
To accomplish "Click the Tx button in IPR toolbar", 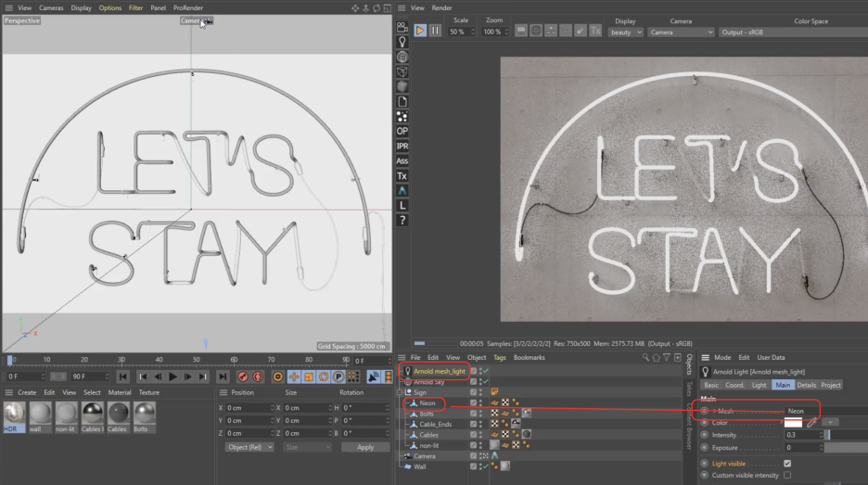I will (595, 32).
